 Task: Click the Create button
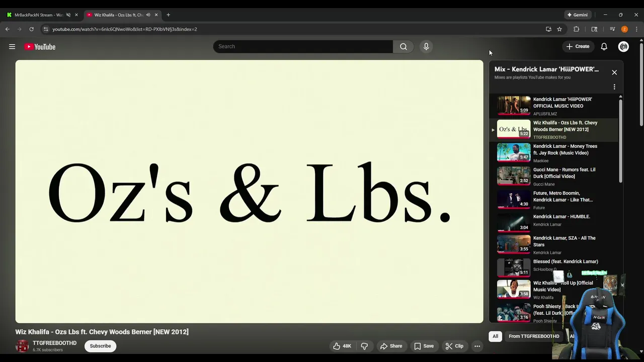(578, 46)
